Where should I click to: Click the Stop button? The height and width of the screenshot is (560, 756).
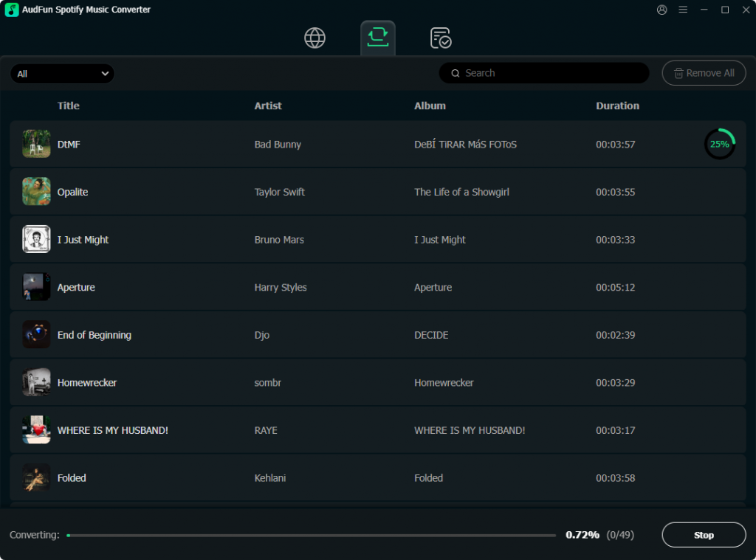(x=704, y=535)
